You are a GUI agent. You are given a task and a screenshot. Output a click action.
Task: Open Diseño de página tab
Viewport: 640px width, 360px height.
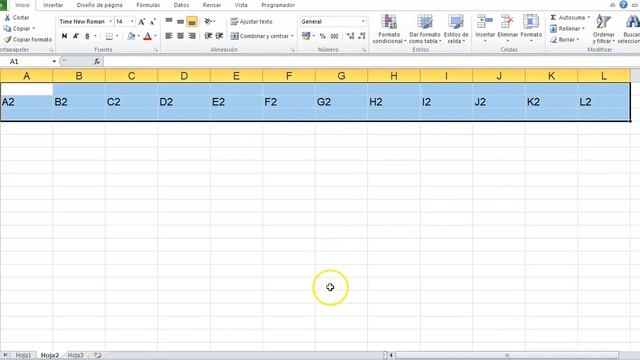[x=100, y=5]
